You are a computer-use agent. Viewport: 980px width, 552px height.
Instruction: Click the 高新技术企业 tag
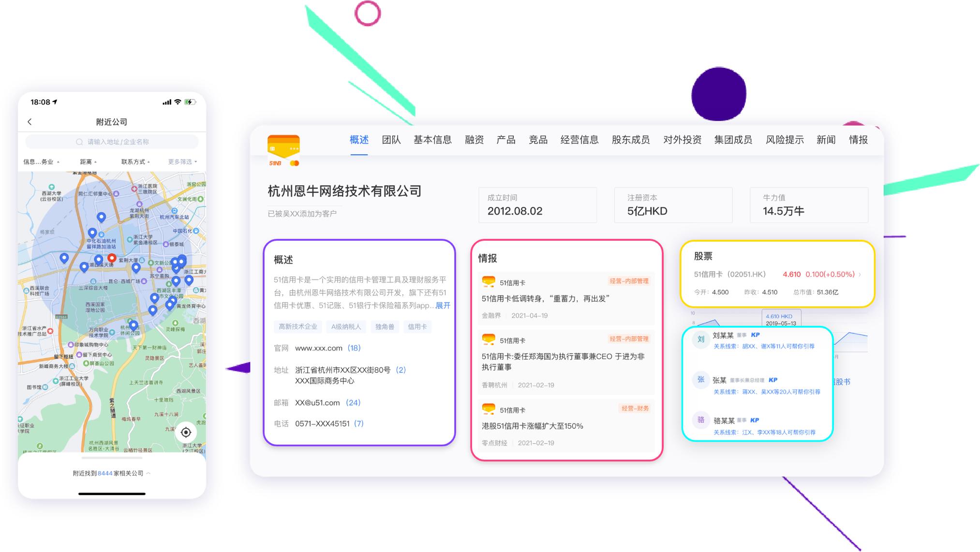[298, 327]
